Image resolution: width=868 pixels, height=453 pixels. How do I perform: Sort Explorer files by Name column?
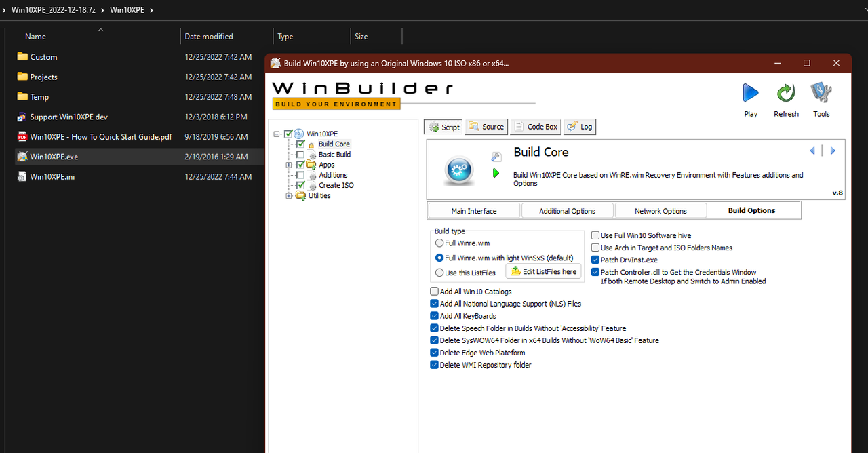point(35,37)
